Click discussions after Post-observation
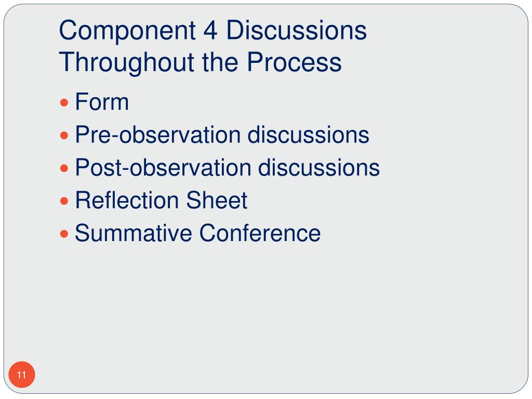This screenshot has width=532, height=399. pos(319,168)
